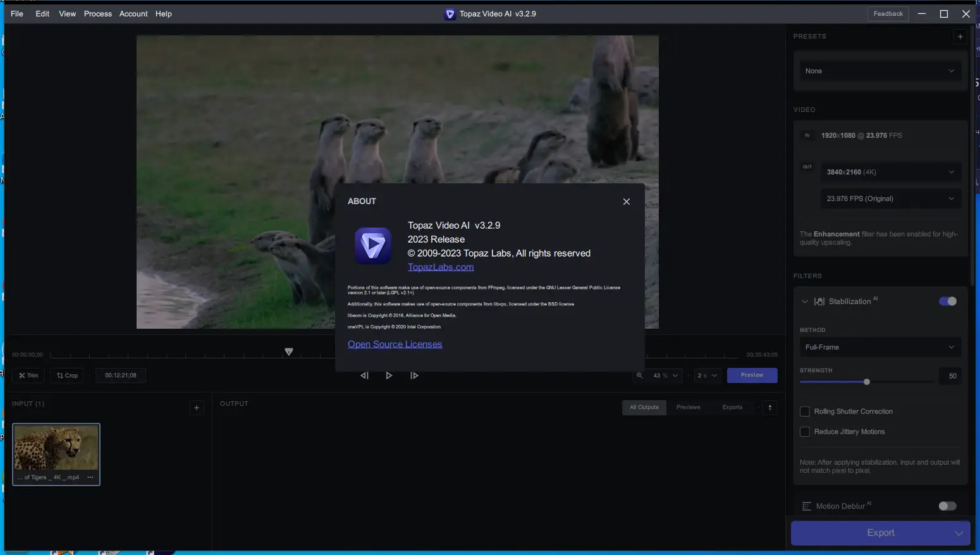
Task: Enable Reduce Jittery Motions checkbox
Action: pyautogui.click(x=805, y=432)
